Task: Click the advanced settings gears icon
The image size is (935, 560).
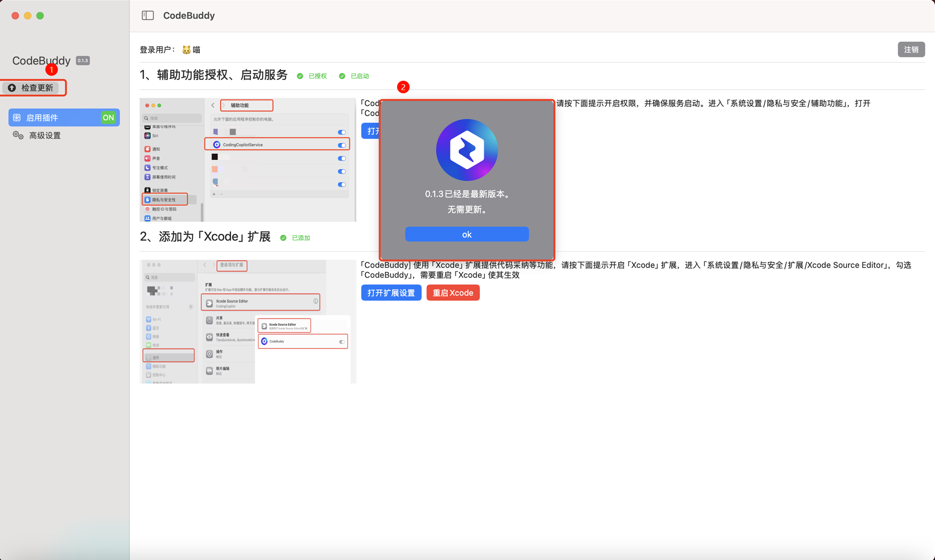Action: (18, 135)
